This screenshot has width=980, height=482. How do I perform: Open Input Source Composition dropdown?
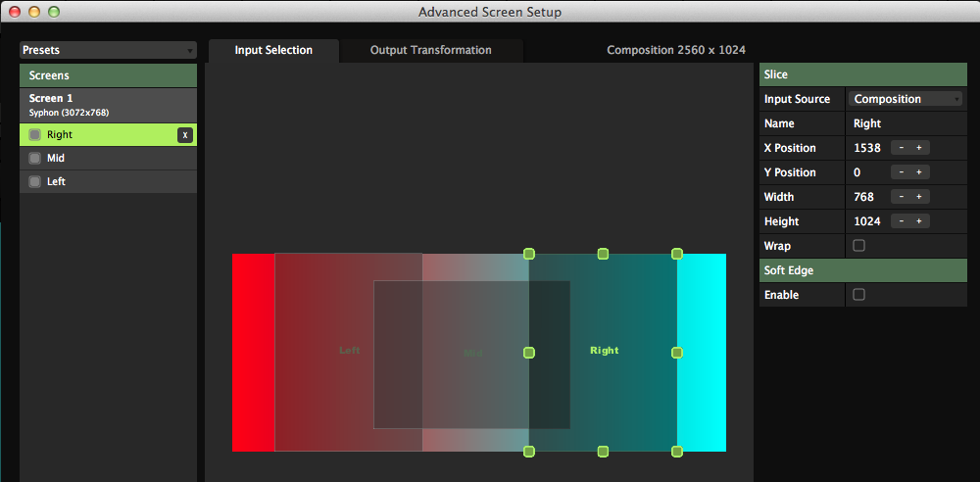(x=906, y=99)
